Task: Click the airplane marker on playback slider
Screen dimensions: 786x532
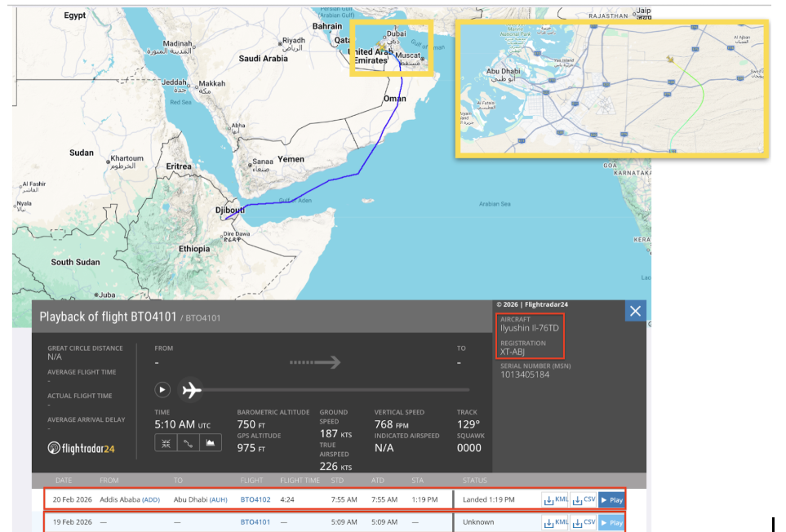Action: pos(192,390)
